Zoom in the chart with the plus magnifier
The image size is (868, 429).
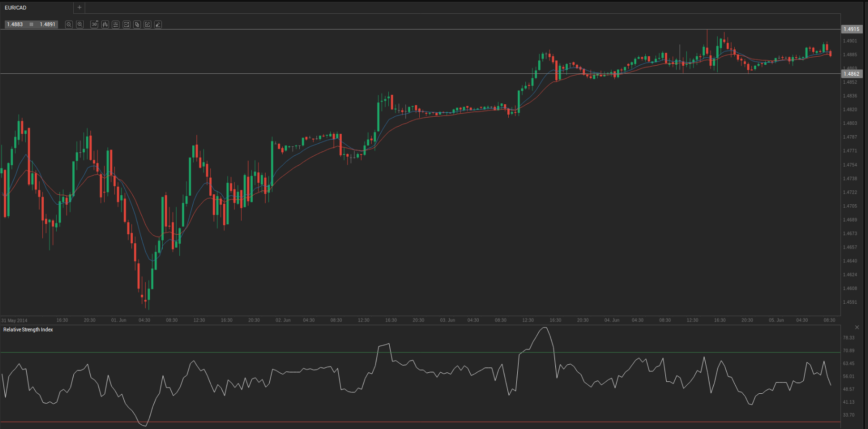coord(80,24)
